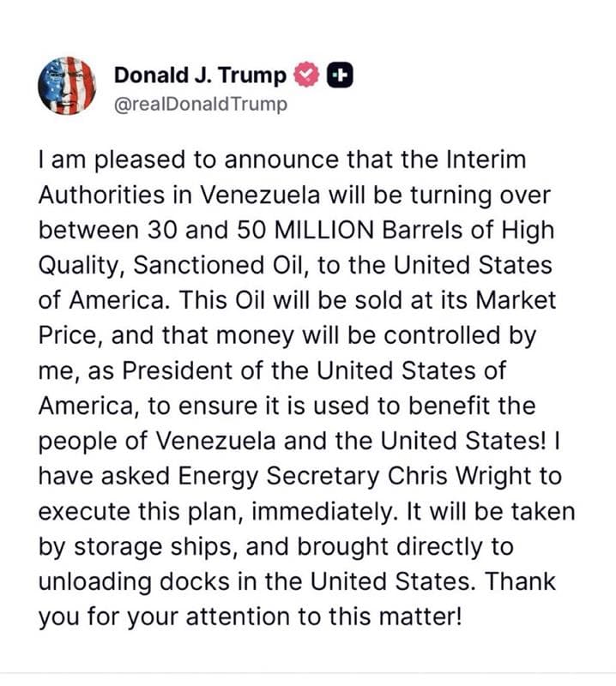Click the phrase "pleased to announce"
Viewport: 616px width, 686px height.
point(203,160)
